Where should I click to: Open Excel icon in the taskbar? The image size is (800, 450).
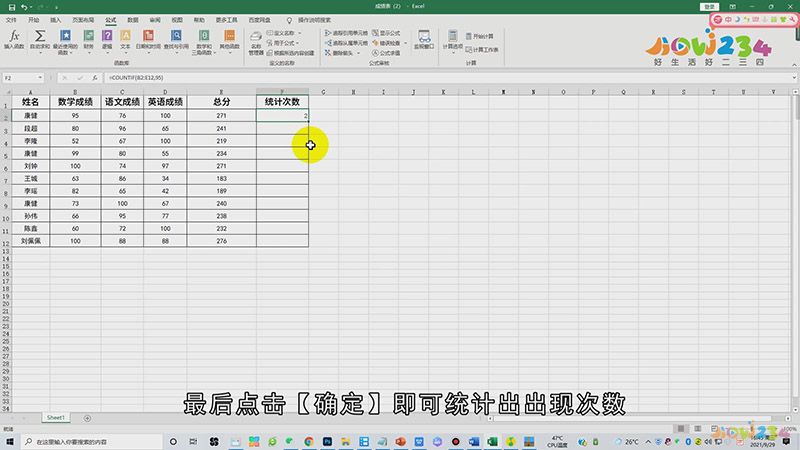pos(492,442)
